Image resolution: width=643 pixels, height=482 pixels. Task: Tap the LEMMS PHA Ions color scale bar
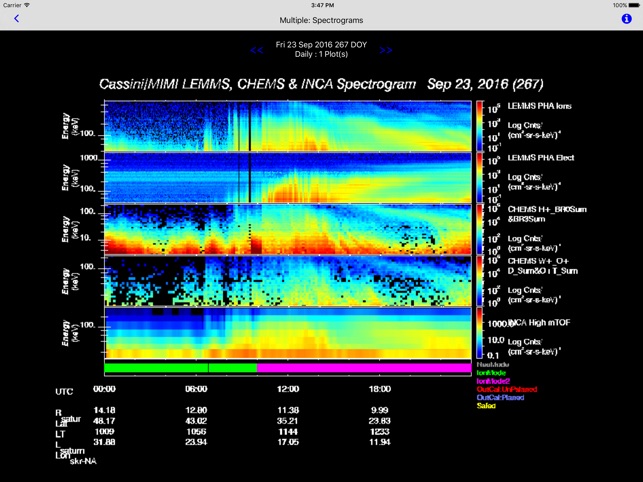coord(479,126)
